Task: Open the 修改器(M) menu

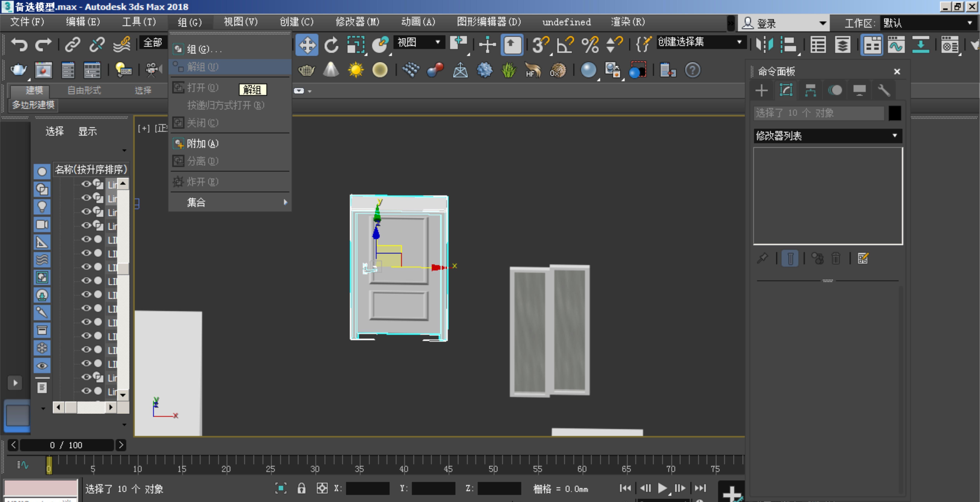Action: [357, 22]
